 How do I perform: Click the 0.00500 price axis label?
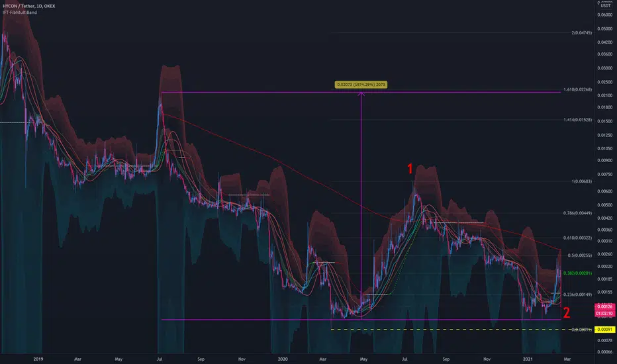[x=605, y=205]
